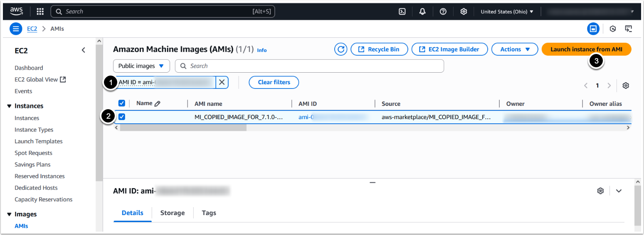This screenshot has width=644, height=235.
Task: Open the Public images dropdown
Action: click(141, 66)
